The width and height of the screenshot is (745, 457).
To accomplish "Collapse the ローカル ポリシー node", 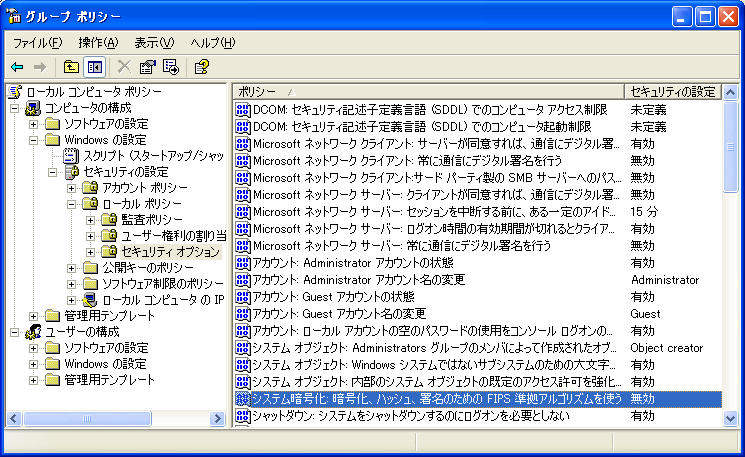I will pyautogui.click(x=71, y=204).
